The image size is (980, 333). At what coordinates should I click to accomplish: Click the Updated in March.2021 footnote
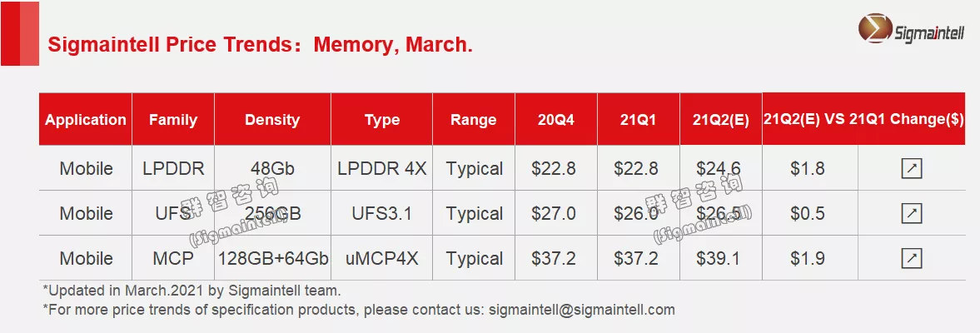(x=192, y=291)
